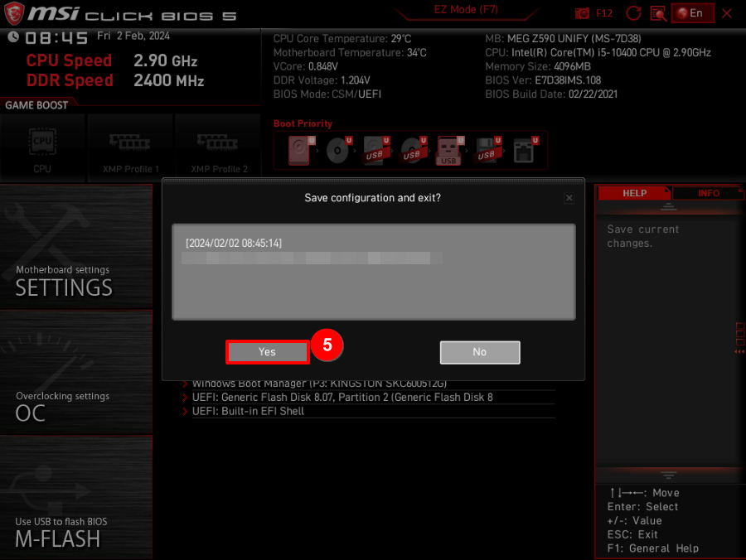Open Overclocking settings OC menu

click(x=76, y=372)
